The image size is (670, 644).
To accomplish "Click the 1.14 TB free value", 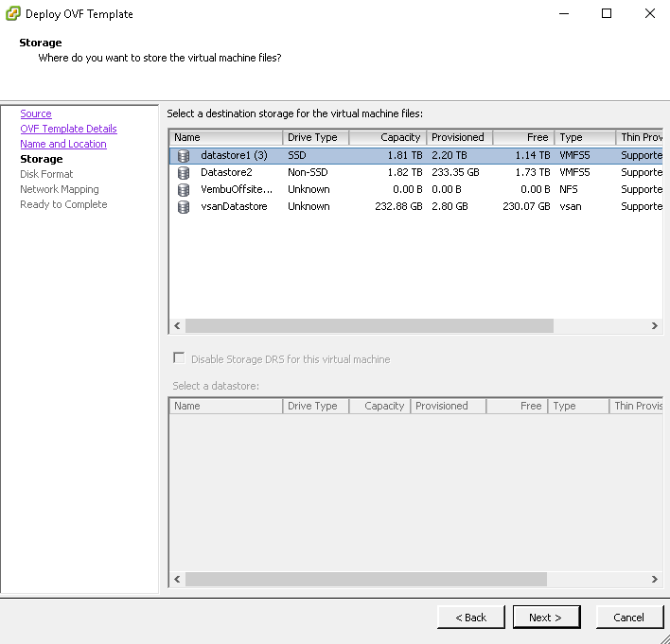I will point(533,155).
